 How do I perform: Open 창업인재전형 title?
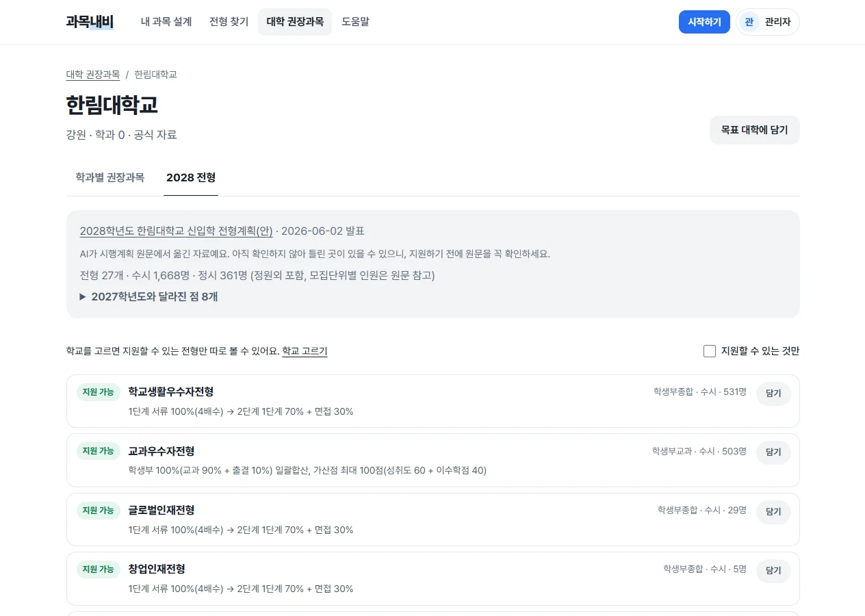pyautogui.click(x=157, y=569)
